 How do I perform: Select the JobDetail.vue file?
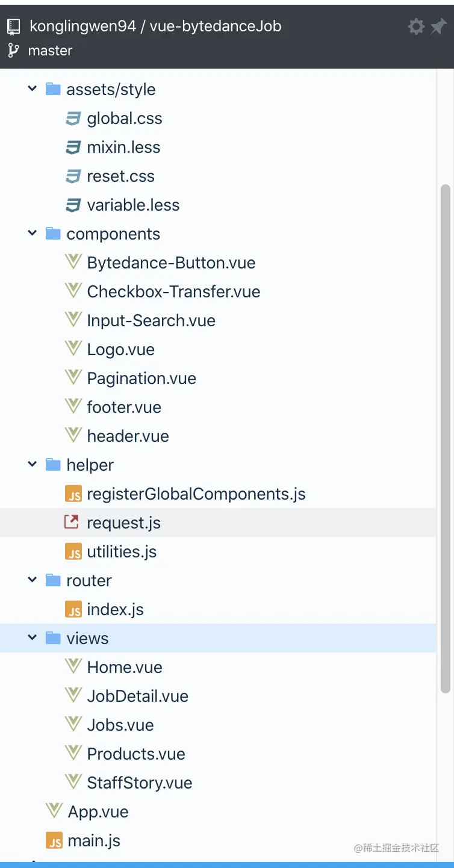pyautogui.click(x=137, y=696)
